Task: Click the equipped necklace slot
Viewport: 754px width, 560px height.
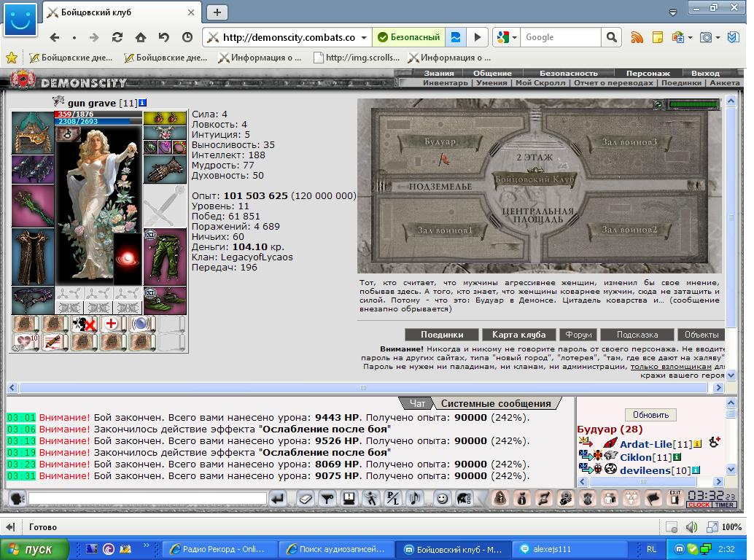Action: 165,133
